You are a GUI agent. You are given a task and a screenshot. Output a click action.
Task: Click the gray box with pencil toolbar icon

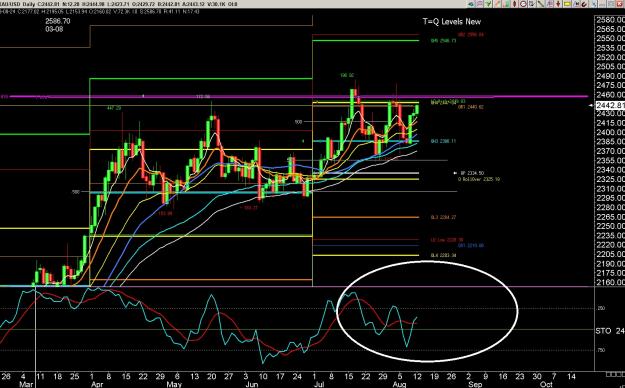click(532, 4)
